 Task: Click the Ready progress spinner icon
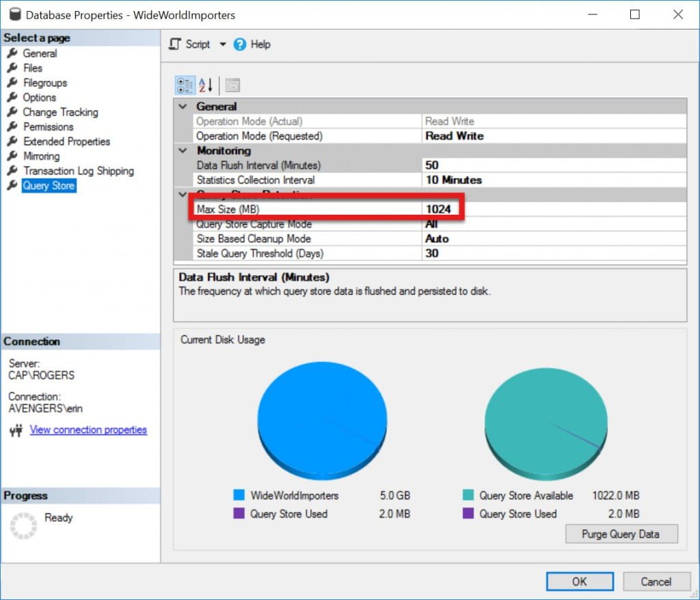tap(23, 526)
